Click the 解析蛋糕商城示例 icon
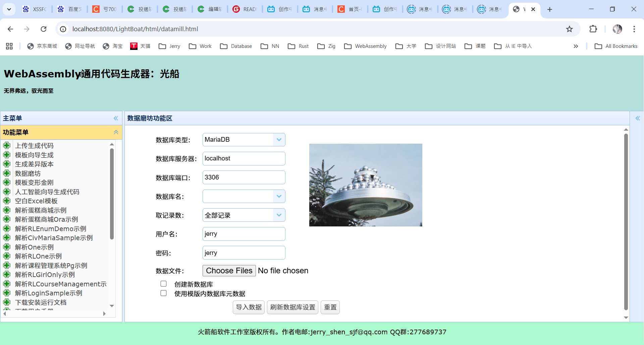 point(7,210)
